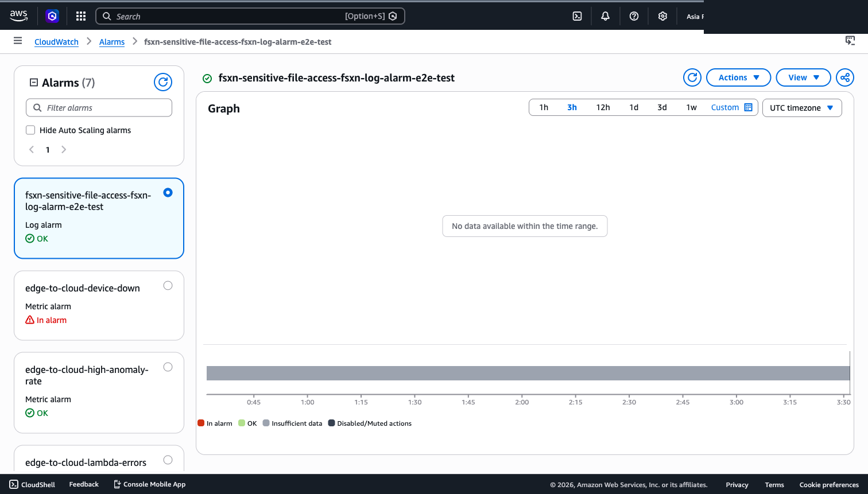Click the OK green legend swatch
868x494 pixels.
tap(242, 423)
